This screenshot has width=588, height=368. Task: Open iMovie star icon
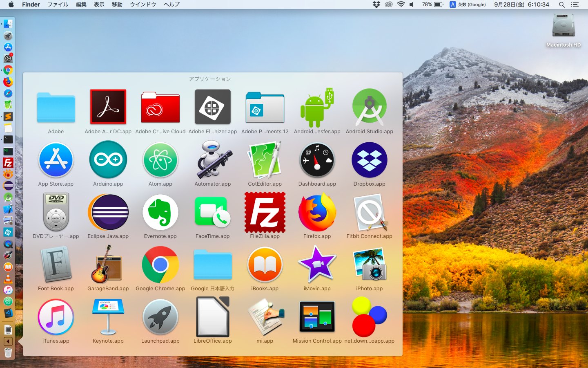tap(317, 264)
